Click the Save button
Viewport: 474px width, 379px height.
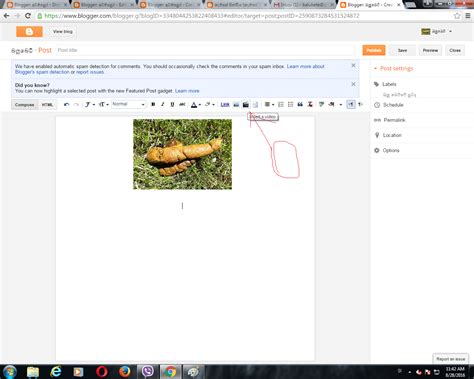402,50
